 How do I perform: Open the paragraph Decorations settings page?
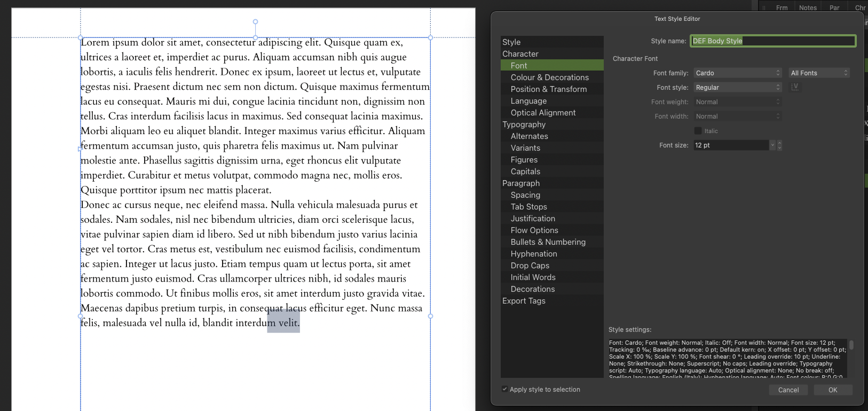[x=552, y=289]
